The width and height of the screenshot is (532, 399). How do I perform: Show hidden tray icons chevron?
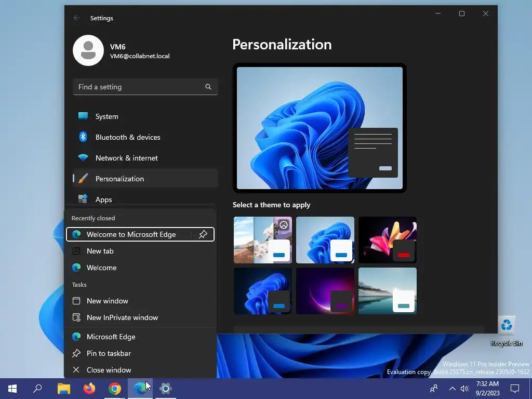pyautogui.click(x=453, y=389)
